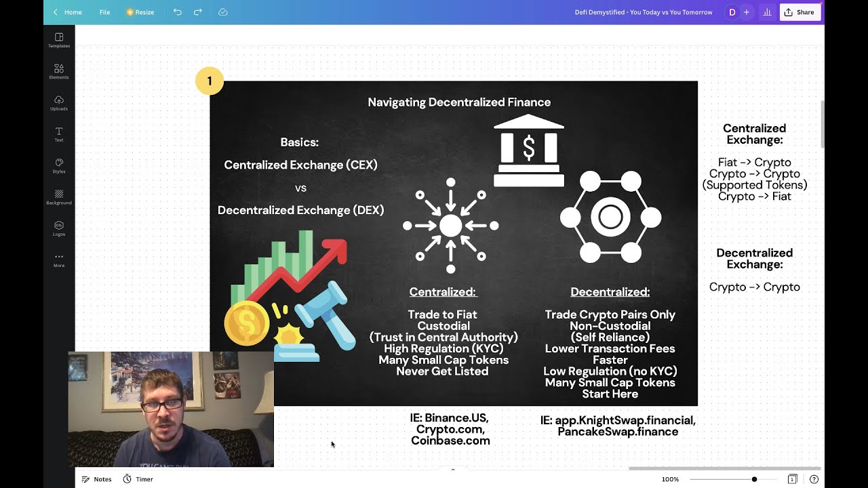Select '(Supported Tokens)' text on the right
The image size is (868, 488).
755,185
